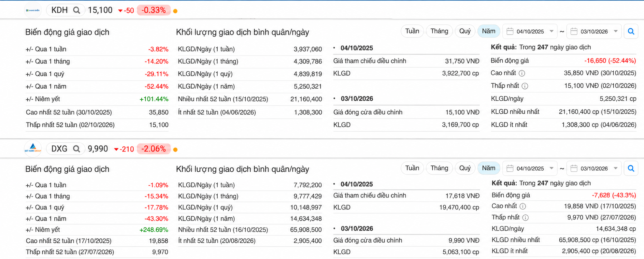The image size is (644, 259).
Task: Click calendar icon of DXG start date 04/10/2025
Action: point(510,168)
